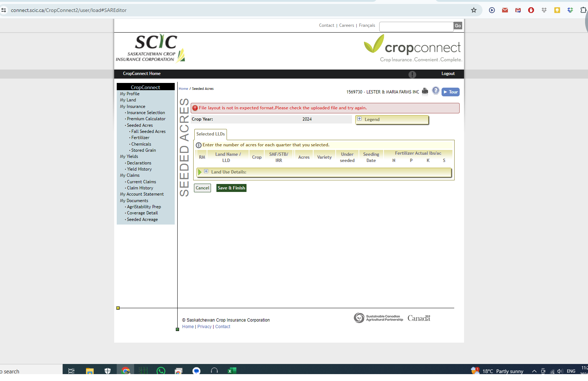Go to Yield History in the sidebar
Screen dimensions: 588x381
139,169
